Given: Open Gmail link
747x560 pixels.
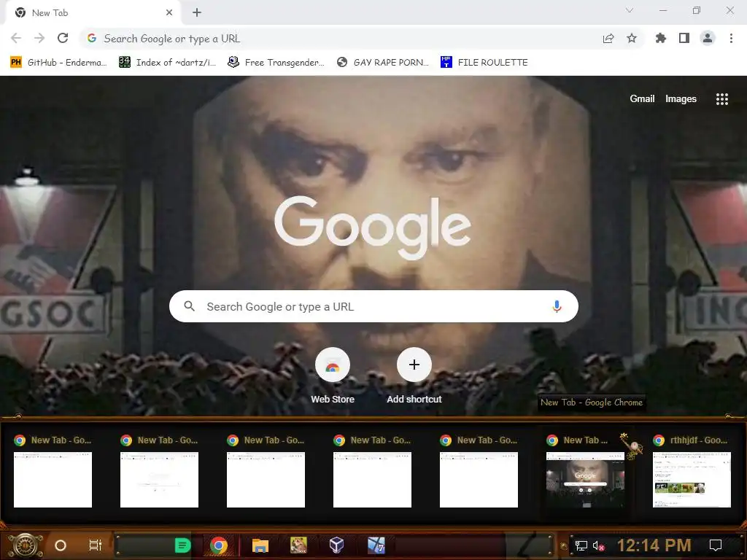Looking at the screenshot, I should pos(642,98).
